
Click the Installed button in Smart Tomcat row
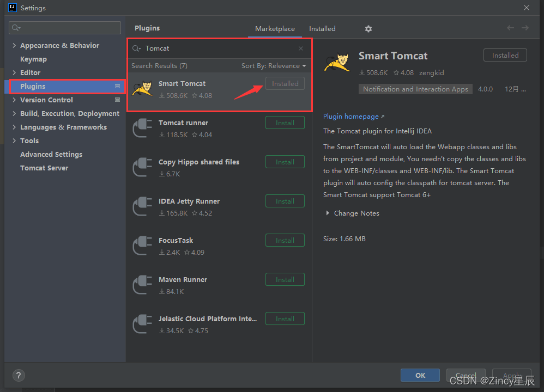285,83
